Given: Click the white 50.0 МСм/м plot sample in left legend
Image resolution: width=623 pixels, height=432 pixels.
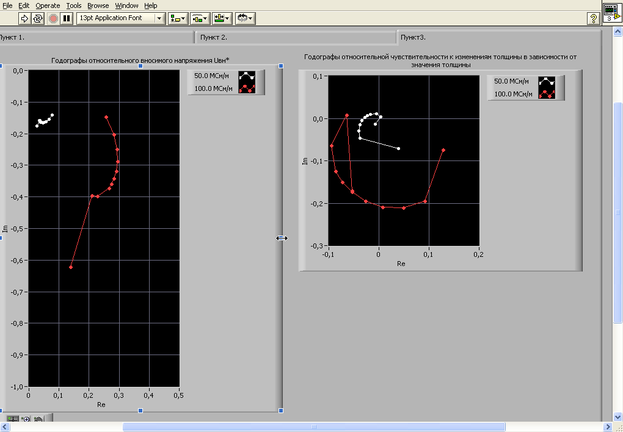Looking at the screenshot, I should (x=247, y=76).
